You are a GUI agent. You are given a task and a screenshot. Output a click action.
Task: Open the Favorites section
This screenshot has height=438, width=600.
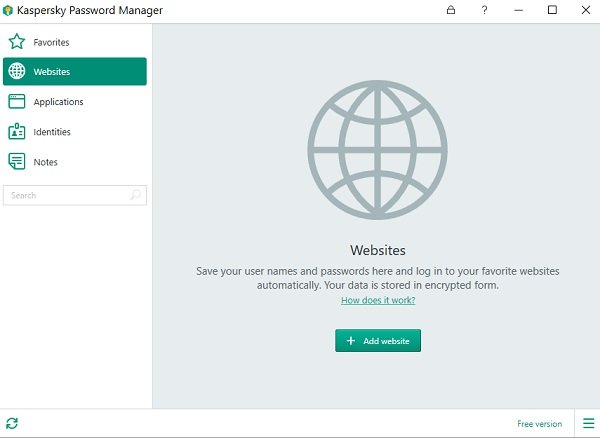click(75, 42)
